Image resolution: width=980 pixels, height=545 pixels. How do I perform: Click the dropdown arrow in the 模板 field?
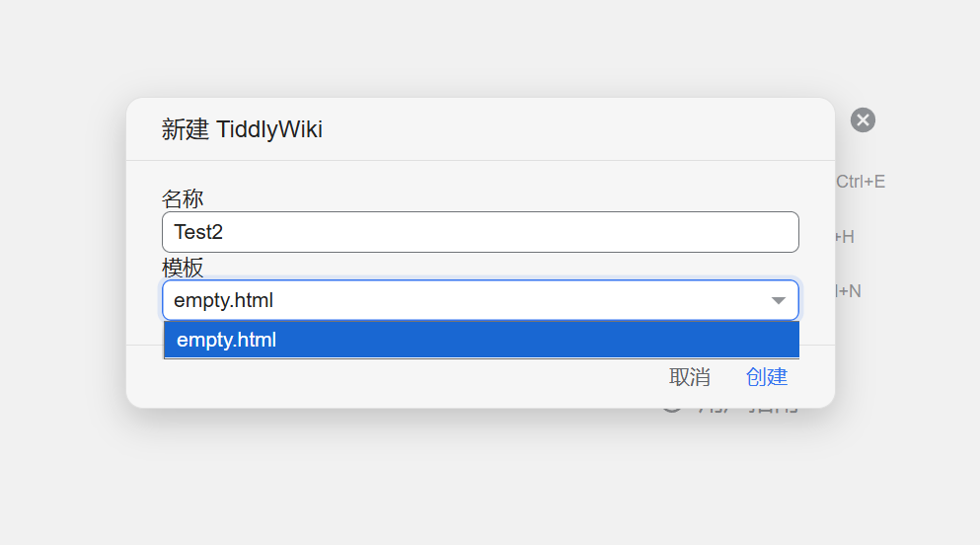click(778, 300)
